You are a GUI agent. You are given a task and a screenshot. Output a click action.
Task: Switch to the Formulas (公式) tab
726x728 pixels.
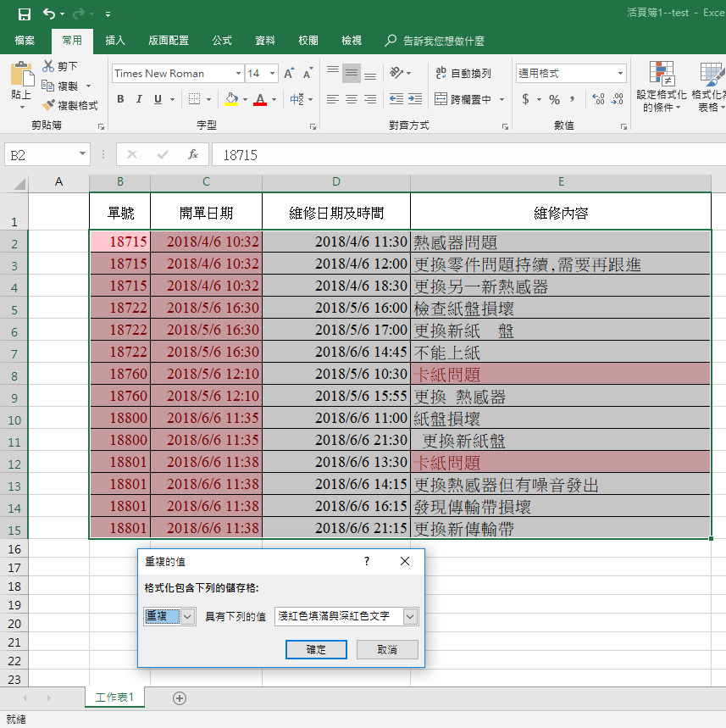[x=222, y=41]
